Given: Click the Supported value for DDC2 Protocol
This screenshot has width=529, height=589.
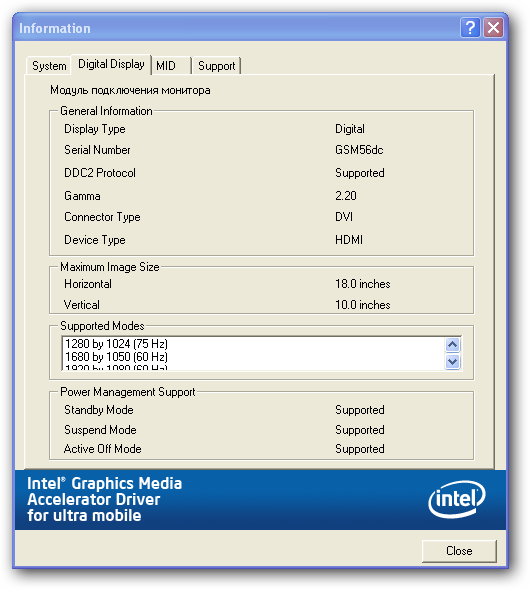Looking at the screenshot, I should click(360, 173).
